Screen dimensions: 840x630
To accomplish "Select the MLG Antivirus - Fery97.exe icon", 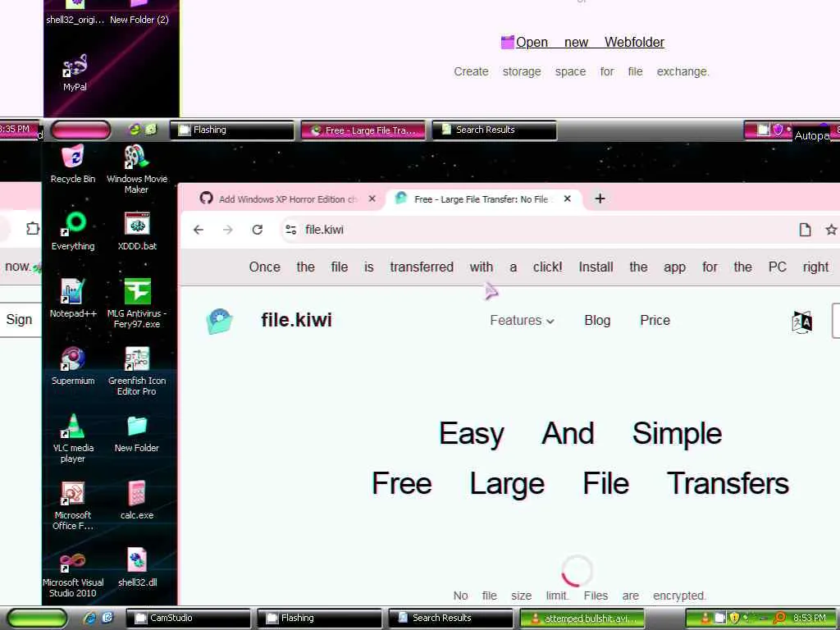I will [137, 303].
